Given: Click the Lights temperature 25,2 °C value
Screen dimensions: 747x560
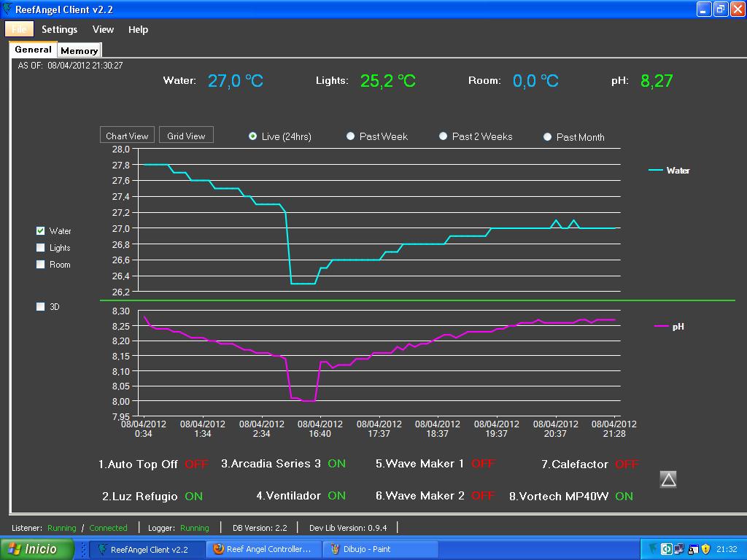Looking at the screenshot, I should [388, 81].
